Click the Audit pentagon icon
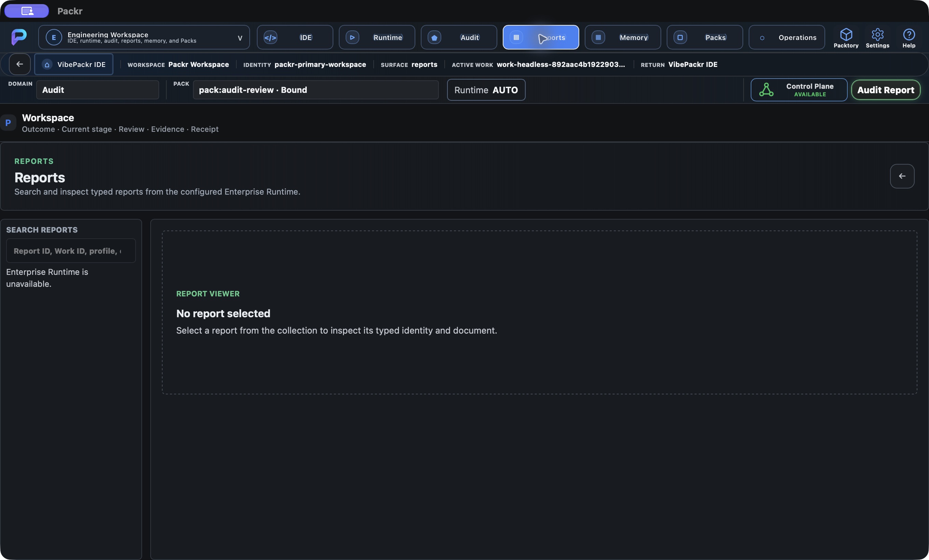Viewport: 929px width, 560px height. pos(434,37)
